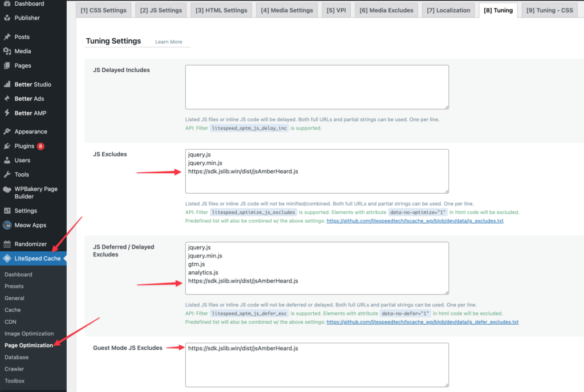Switch to the [1] CSS Settings tab

click(x=104, y=10)
